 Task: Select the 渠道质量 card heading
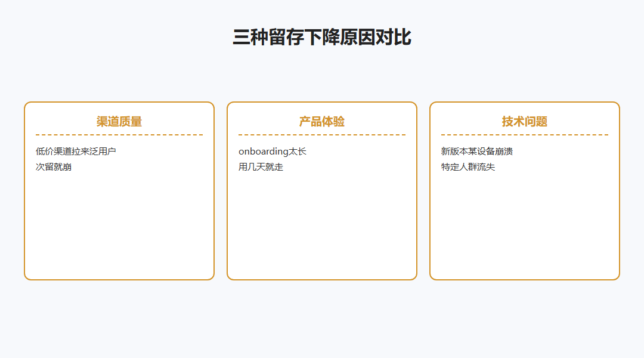pyautogui.click(x=119, y=122)
